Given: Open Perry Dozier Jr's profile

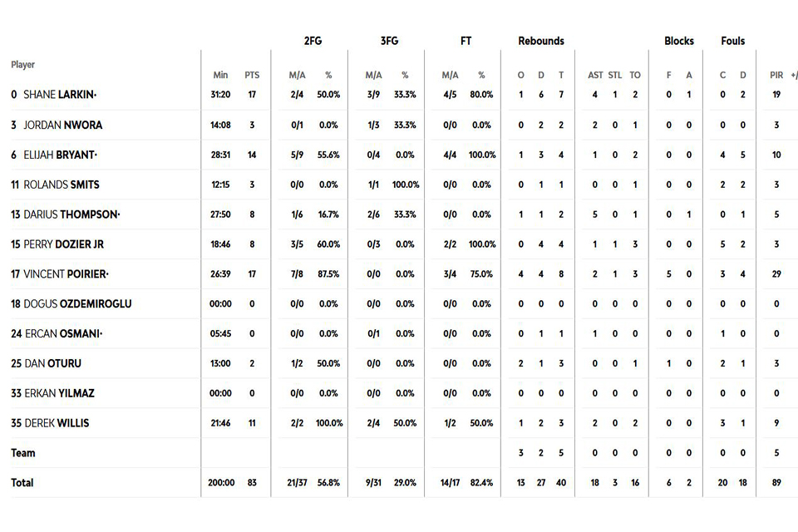Looking at the screenshot, I should pos(64,244).
